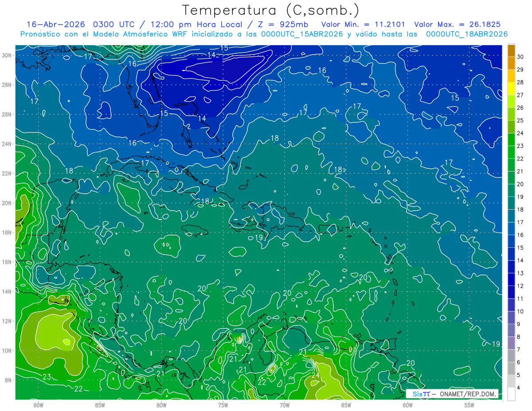
Task: Click the Temperatura (C,somb.) title
Action: point(271,10)
